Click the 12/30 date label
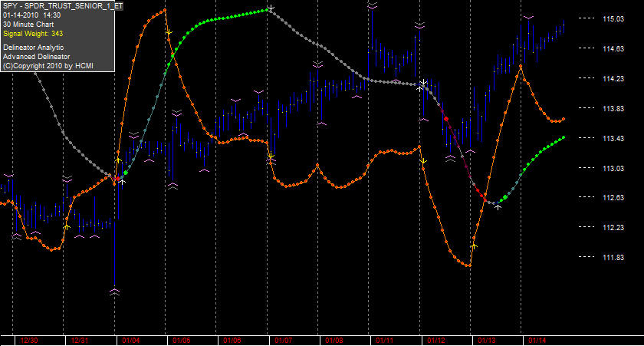 [29, 341]
